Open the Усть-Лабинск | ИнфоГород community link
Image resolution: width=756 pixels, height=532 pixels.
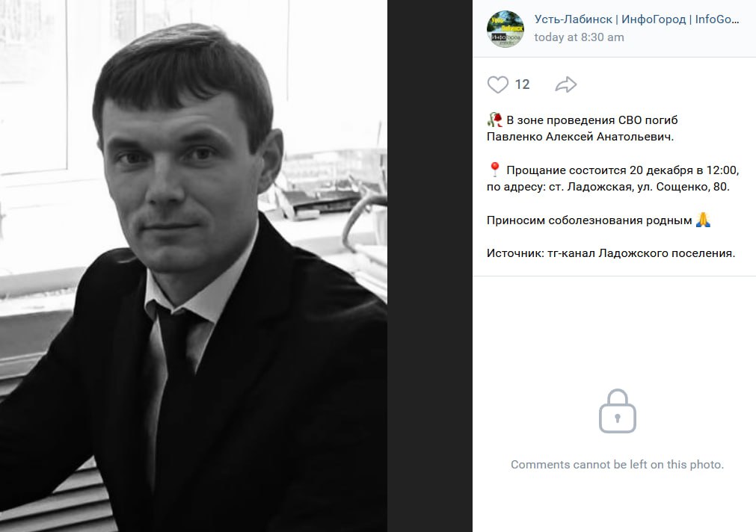tap(636, 19)
